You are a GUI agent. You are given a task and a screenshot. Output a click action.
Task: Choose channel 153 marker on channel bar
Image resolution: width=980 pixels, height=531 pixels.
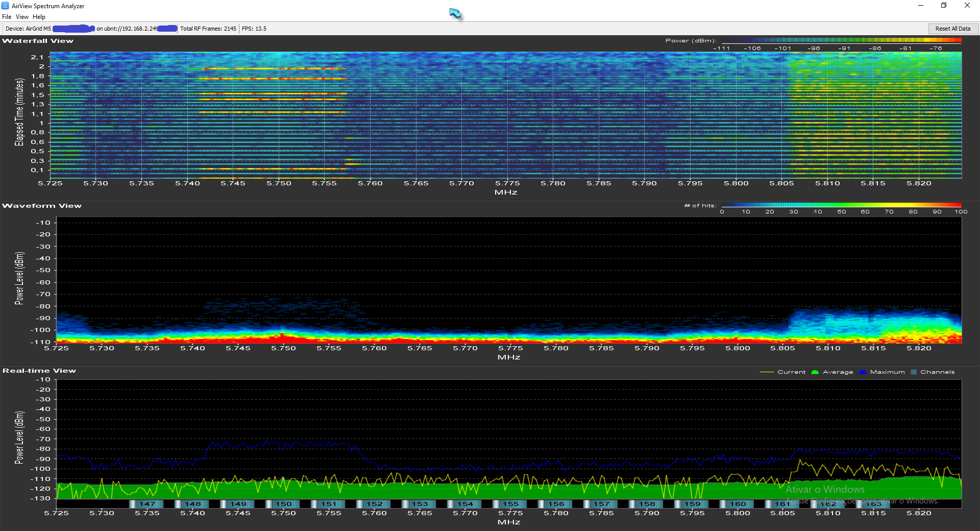(420, 504)
